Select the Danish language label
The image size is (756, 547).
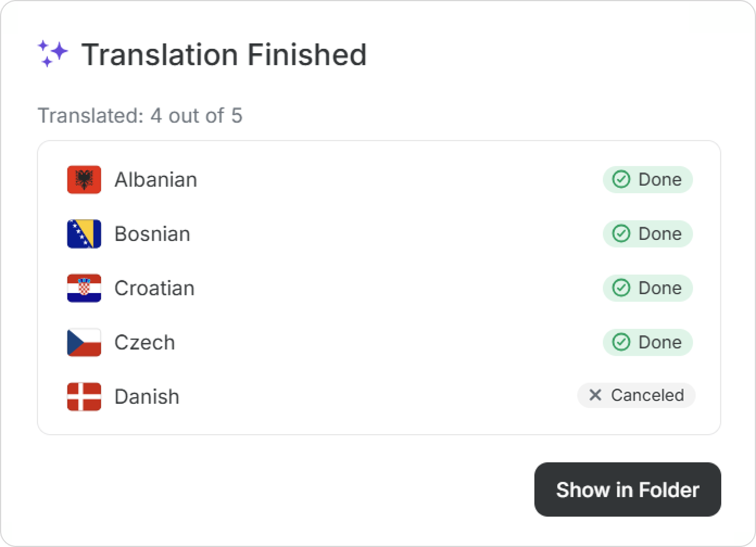[x=147, y=397]
